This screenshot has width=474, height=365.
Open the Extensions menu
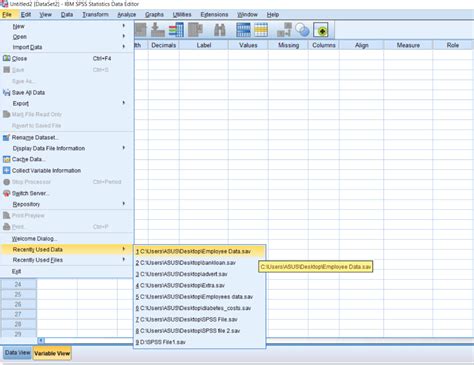[x=214, y=14]
